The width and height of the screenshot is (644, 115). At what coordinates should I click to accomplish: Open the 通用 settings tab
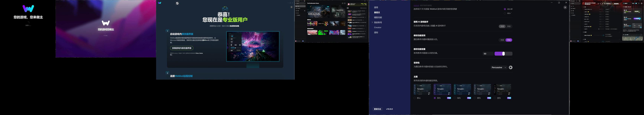coord(376,7)
